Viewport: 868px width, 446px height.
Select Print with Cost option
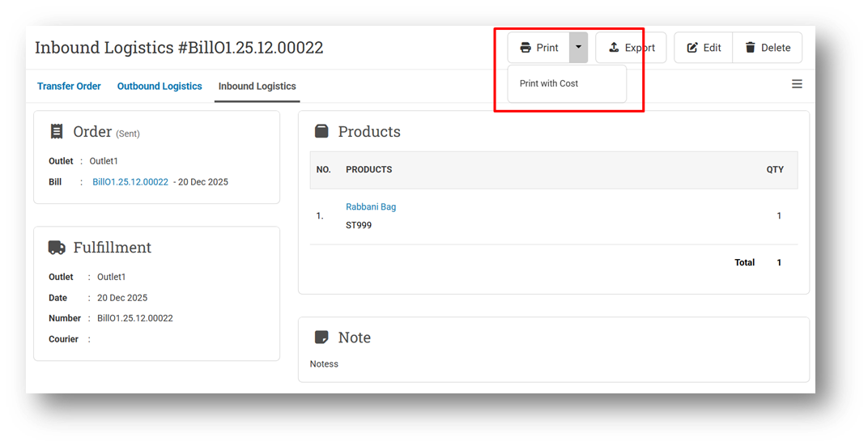(549, 83)
